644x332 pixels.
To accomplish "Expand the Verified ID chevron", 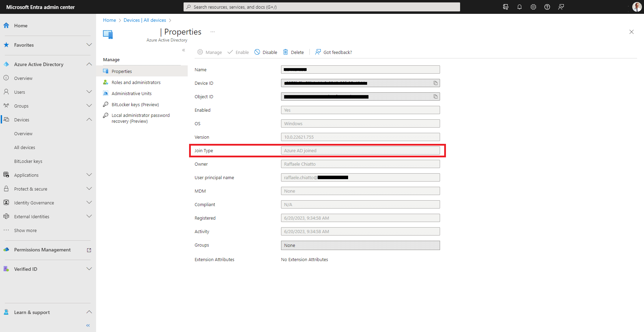I will pyautogui.click(x=89, y=269).
